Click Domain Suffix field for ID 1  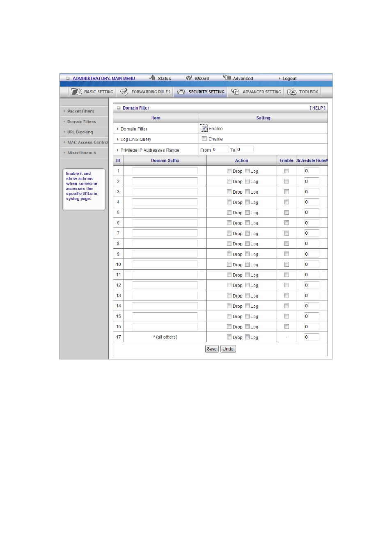(165, 171)
